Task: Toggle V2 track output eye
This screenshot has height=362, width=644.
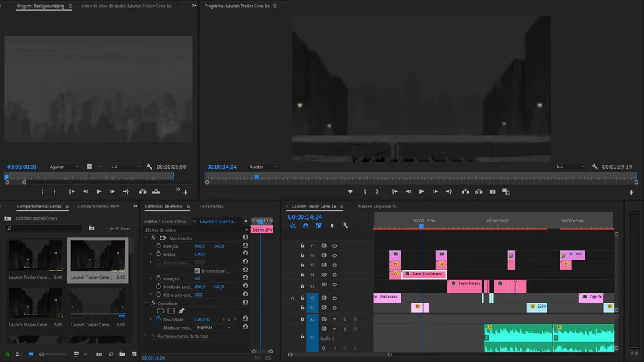Action: click(x=335, y=298)
